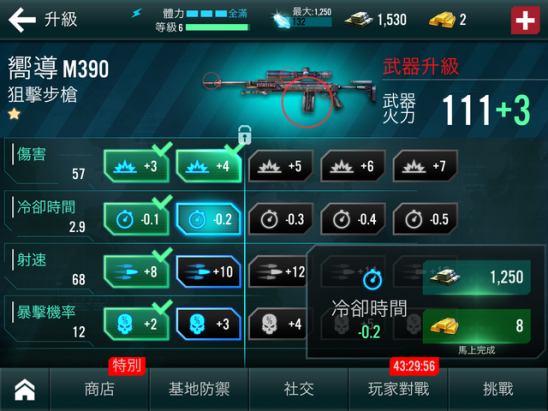Open the 基地防禦 base defense tab
Viewport: 548px width, 411px height.
(x=199, y=389)
